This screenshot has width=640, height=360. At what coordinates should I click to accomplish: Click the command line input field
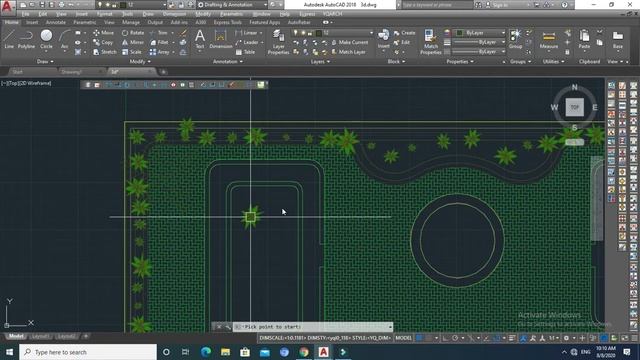[312, 327]
